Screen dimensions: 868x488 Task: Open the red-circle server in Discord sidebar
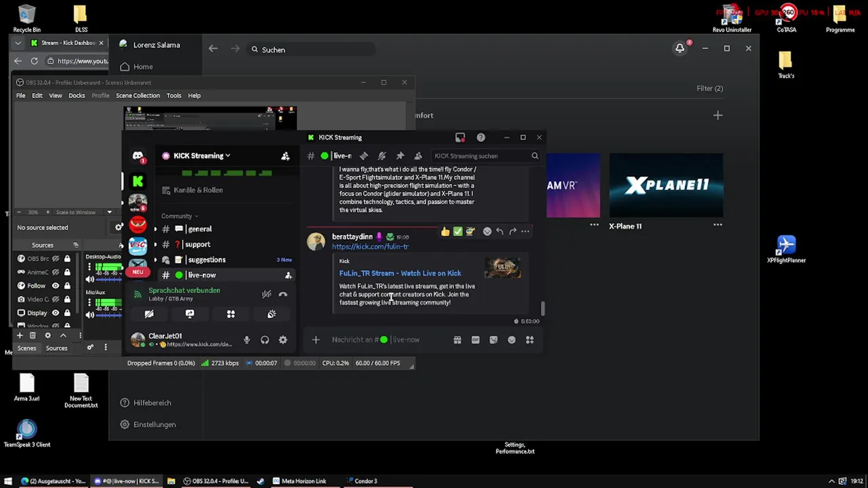[x=138, y=224]
